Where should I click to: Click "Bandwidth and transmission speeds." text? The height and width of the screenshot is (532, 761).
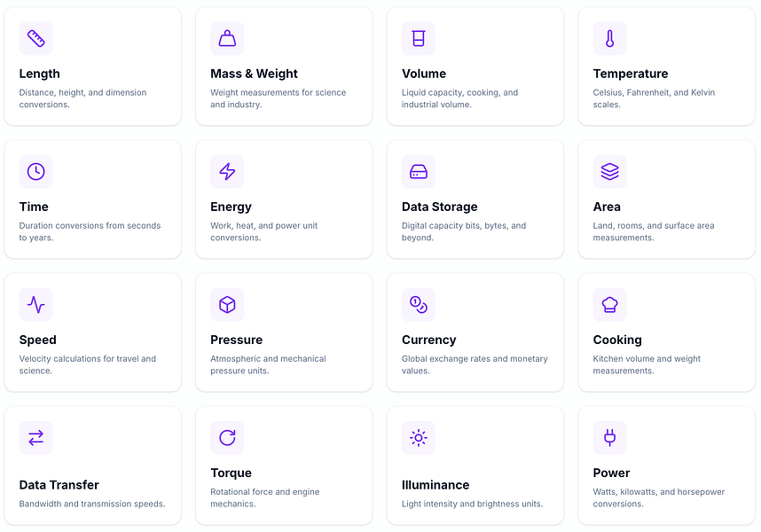point(92,504)
